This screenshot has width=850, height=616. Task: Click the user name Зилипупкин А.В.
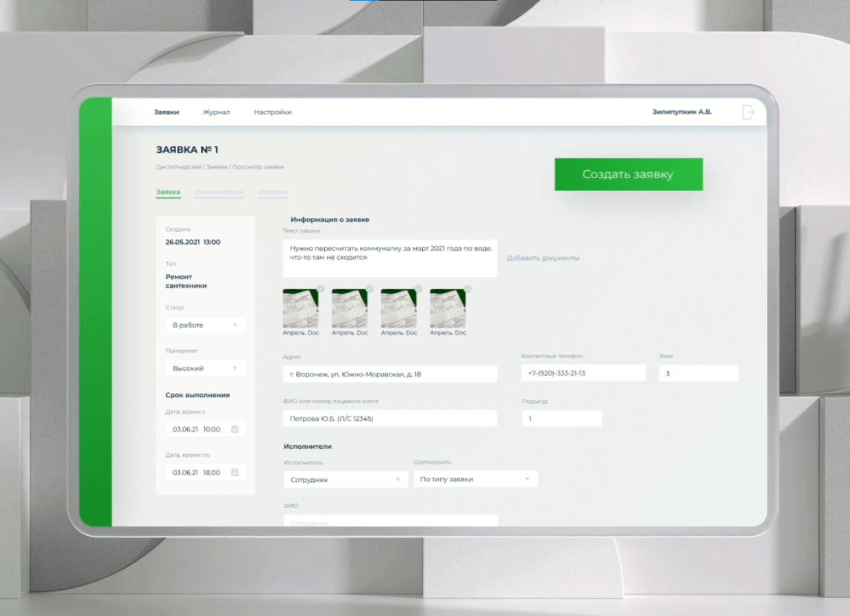click(x=681, y=112)
